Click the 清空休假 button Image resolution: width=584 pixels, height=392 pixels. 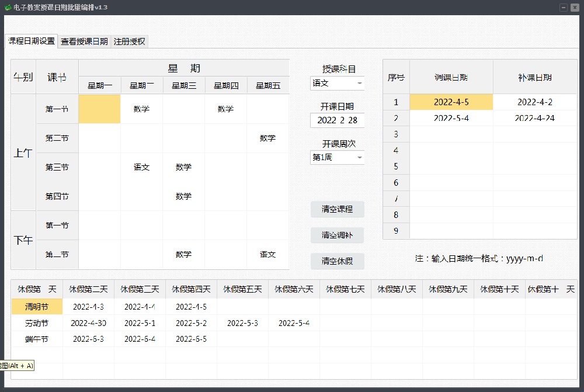tap(337, 261)
